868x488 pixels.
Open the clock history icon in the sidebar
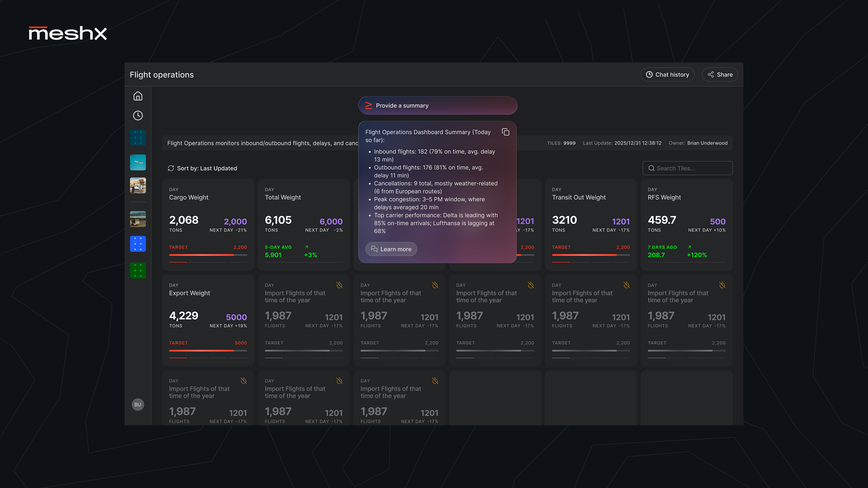138,115
